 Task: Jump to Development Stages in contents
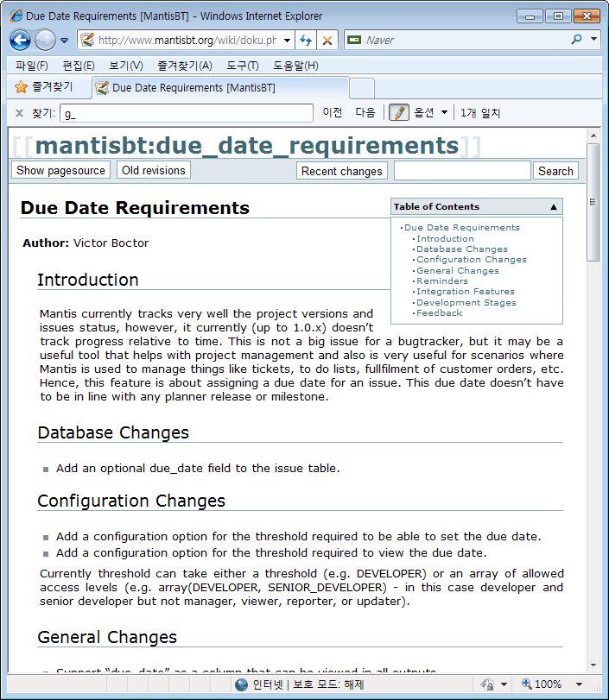click(466, 302)
